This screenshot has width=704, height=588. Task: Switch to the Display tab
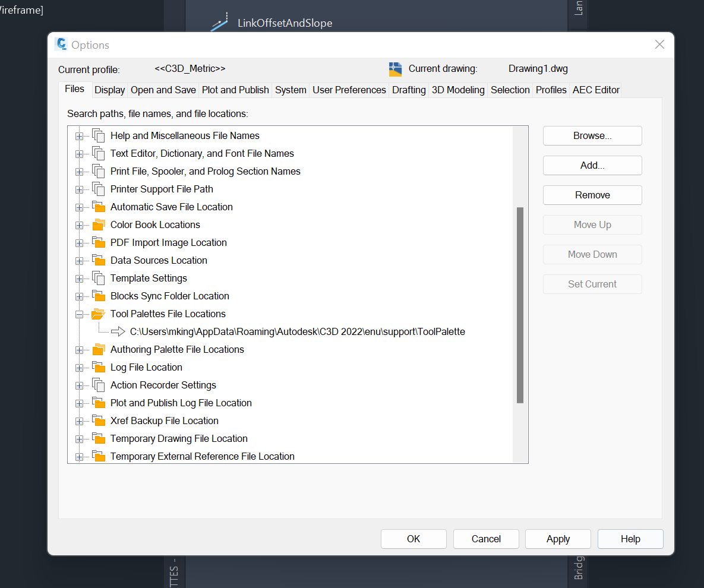pyautogui.click(x=109, y=90)
